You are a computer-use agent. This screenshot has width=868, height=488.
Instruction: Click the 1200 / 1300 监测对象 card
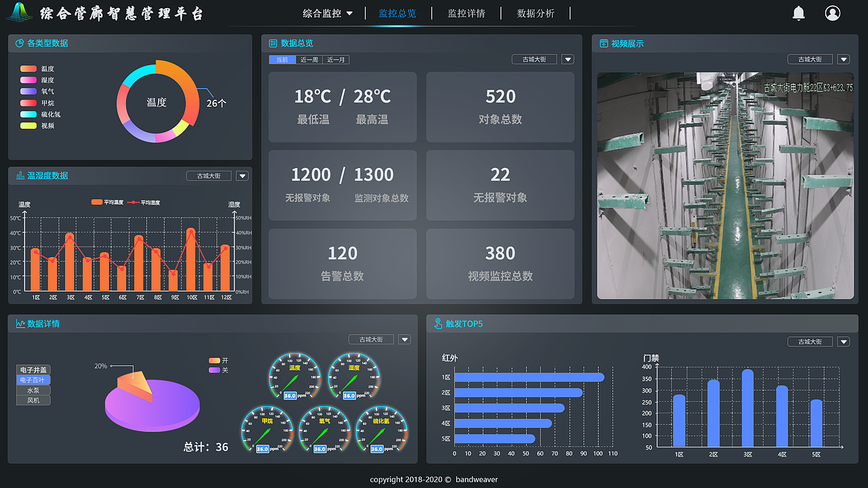click(342, 185)
